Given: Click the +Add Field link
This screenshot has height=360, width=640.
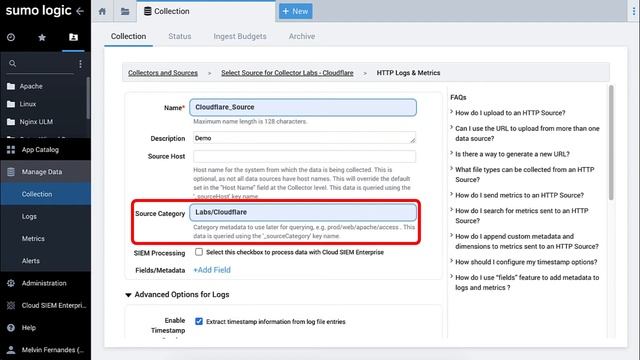Looking at the screenshot, I should (212, 270).
